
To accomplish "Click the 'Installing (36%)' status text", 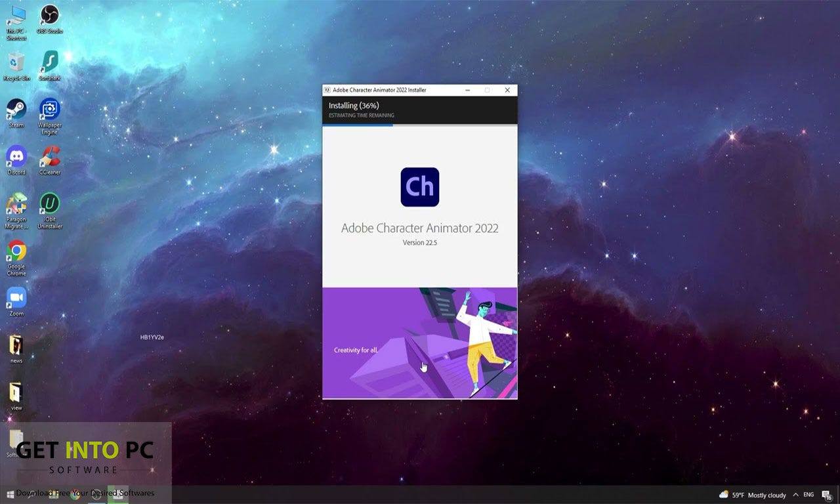I will (x=354, y=105).
